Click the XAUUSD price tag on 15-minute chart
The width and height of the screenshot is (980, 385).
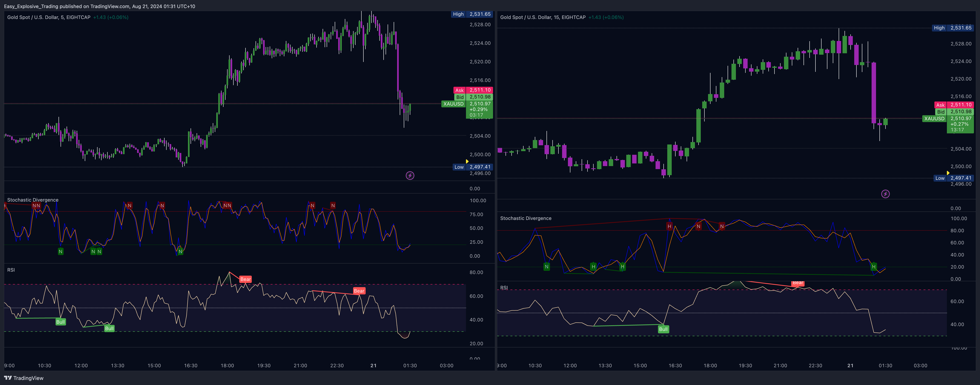coord(934,119)
